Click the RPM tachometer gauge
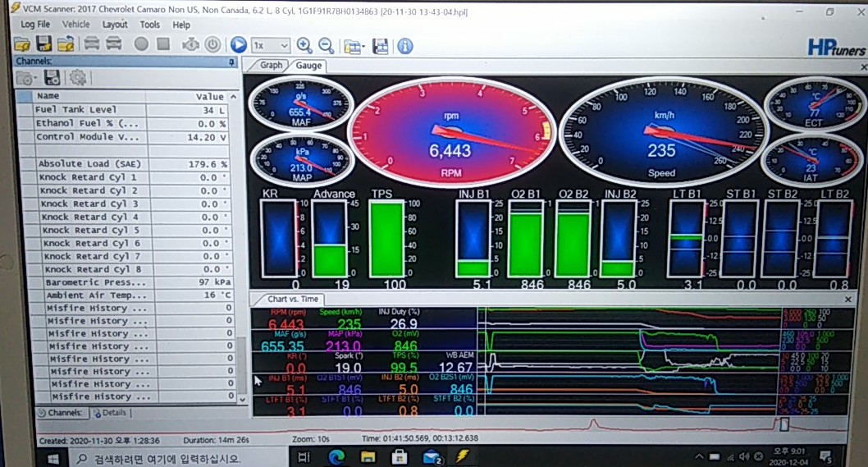The width and height of the screenshot is (868, 467). pyautogui.click(x=451, y=132)
